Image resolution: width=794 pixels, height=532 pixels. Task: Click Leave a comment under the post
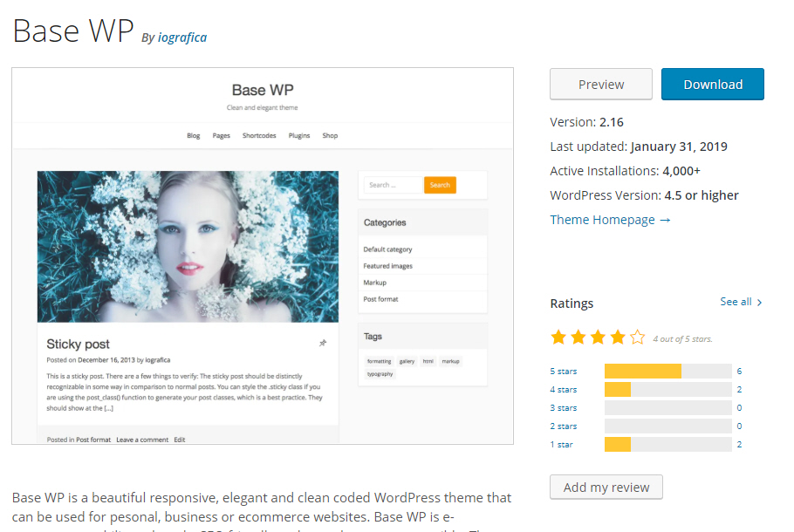point(142,440)
